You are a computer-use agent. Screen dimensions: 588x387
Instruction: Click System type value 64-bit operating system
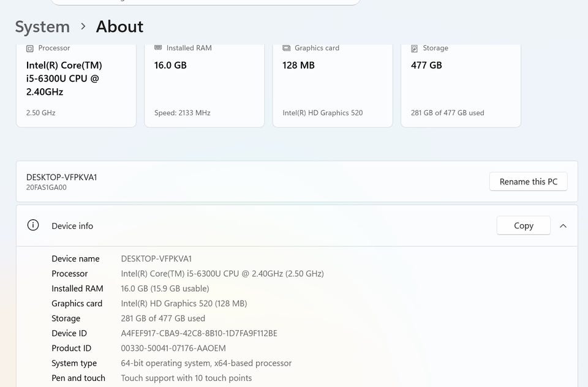206,363
